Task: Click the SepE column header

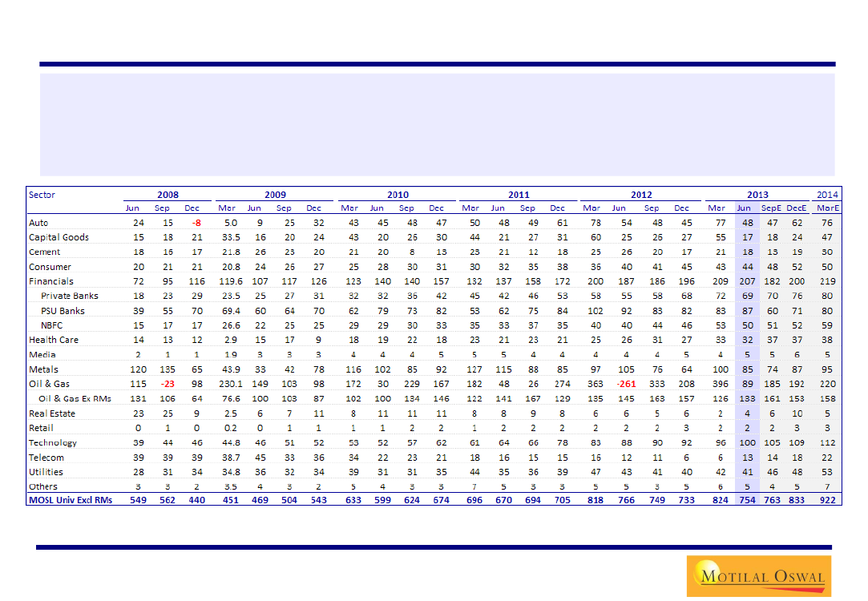Action: click(771, 208)
